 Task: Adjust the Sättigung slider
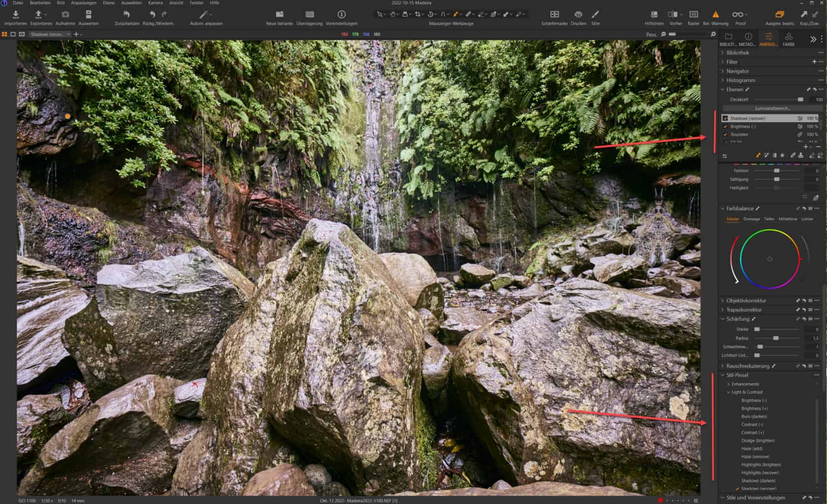click(x=776, y=179)
